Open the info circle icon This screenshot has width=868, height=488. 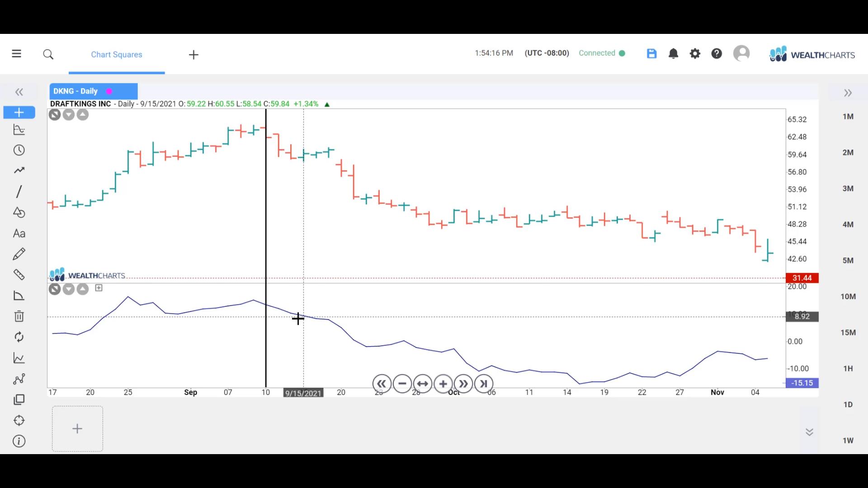point(19,441)
